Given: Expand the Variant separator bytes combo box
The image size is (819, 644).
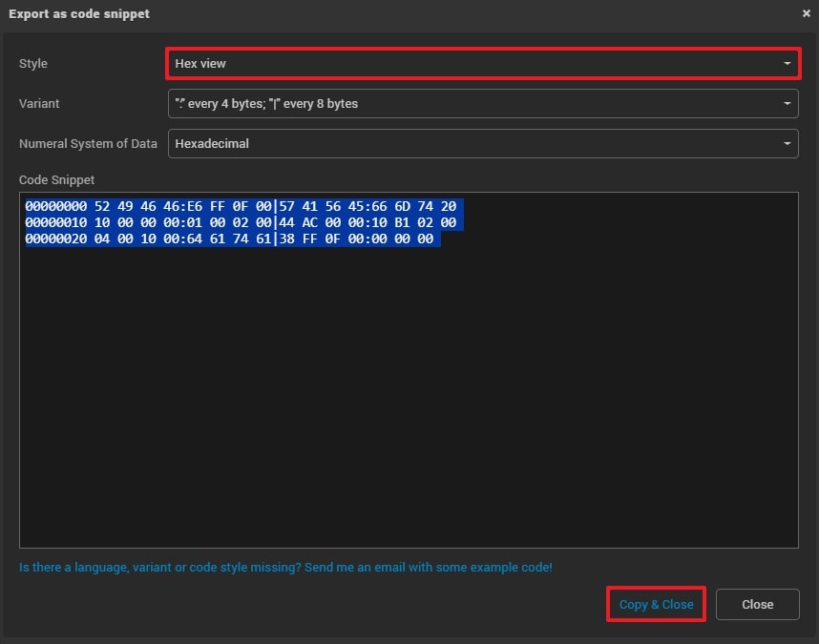Looking at the screenshot, I should click(x=477, y=103).
